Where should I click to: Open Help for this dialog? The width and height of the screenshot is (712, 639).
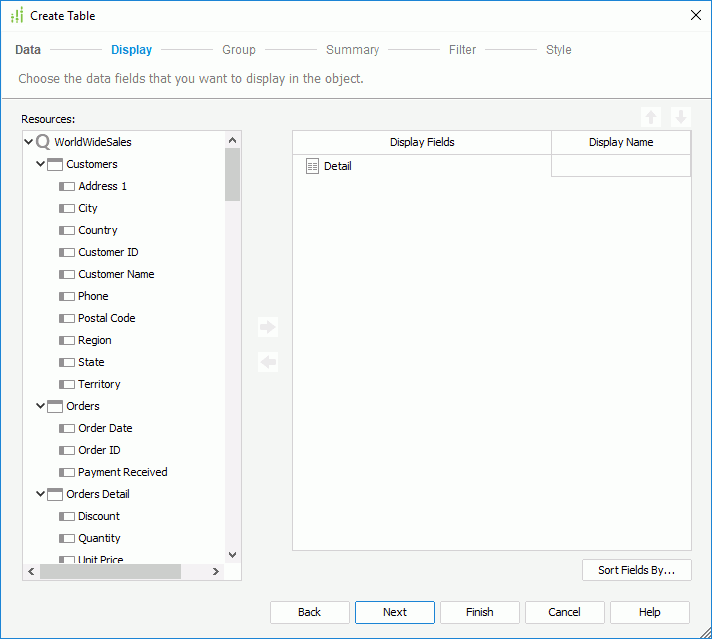coord(650,612)
